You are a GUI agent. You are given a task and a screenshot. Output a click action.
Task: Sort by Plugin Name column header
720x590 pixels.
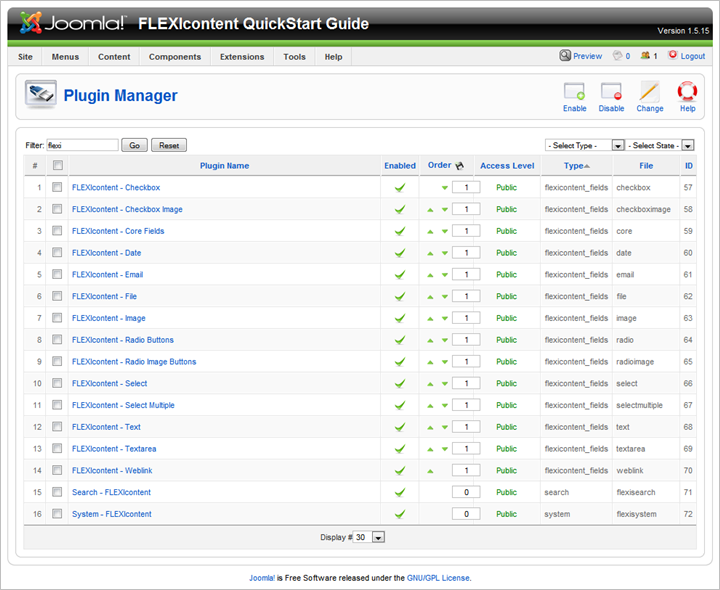(x=225, y=166)
